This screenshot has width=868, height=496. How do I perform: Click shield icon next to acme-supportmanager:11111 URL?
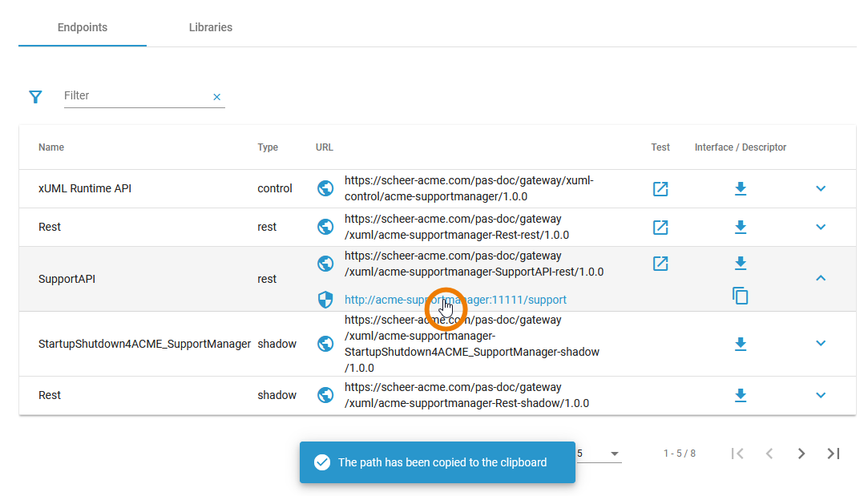(x=325, y=300)
